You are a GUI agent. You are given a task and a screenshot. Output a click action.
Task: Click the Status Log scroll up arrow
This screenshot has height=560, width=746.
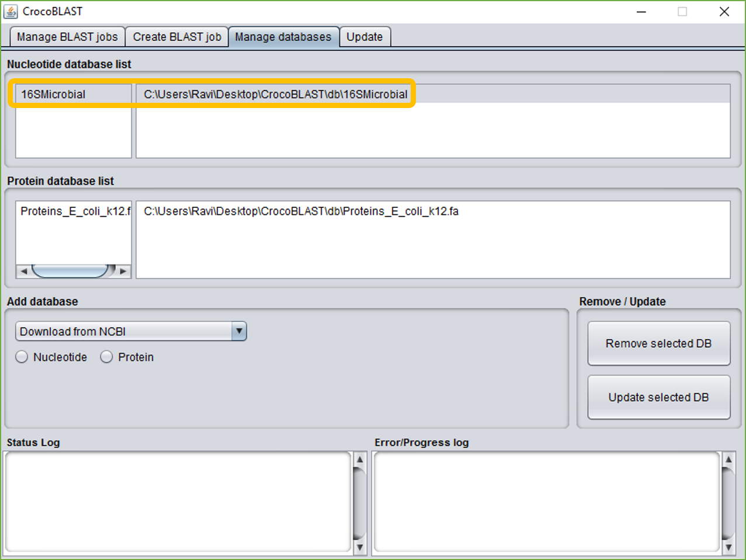point(360,460)
